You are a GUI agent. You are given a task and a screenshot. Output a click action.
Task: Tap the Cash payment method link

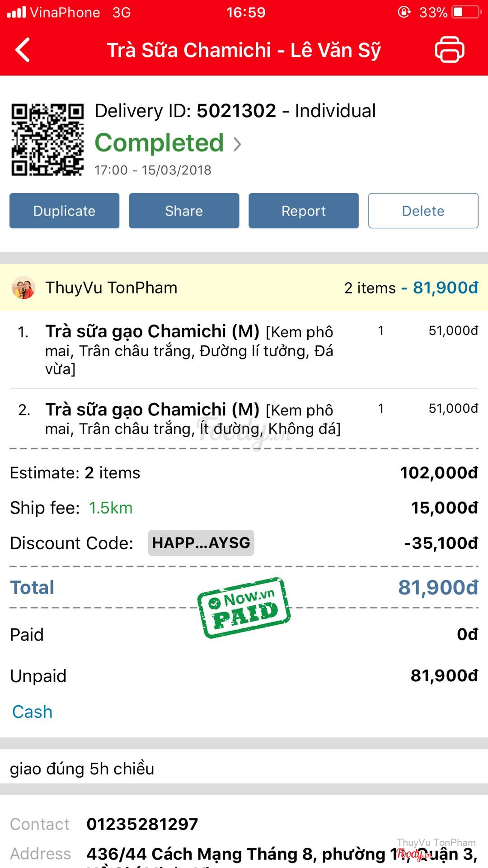[33, 712]
